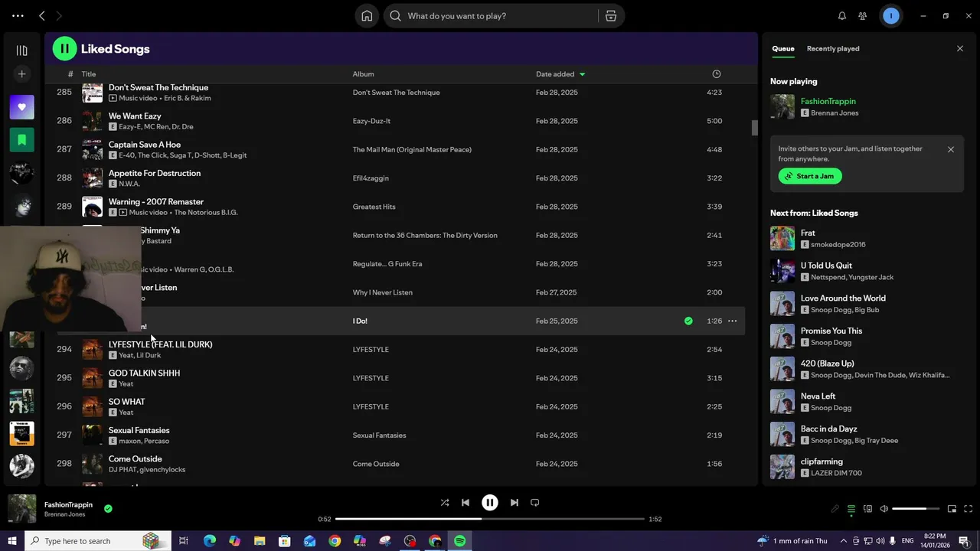This screenshot has width=980, height=551.
Task: Click the Frat queue item thumbnail
Action: pos(782,239)
